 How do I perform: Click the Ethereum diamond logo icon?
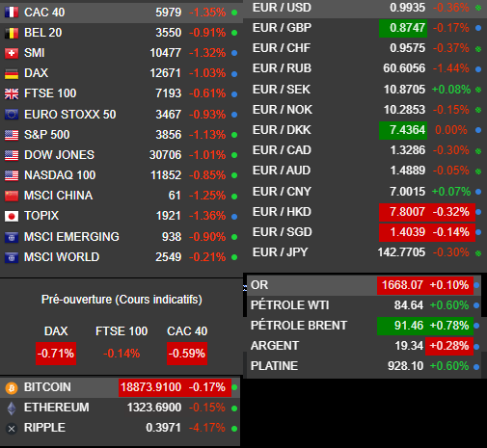(x=12, y=408)
